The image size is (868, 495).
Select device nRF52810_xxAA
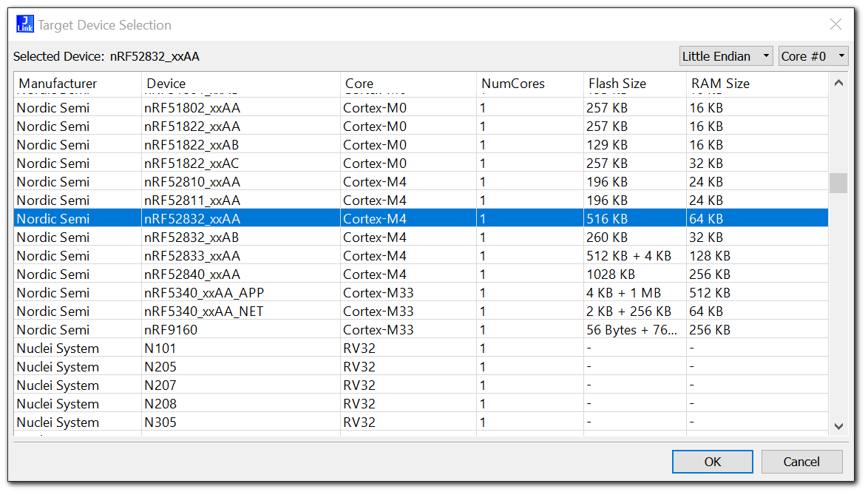click(x=421, y=181)
